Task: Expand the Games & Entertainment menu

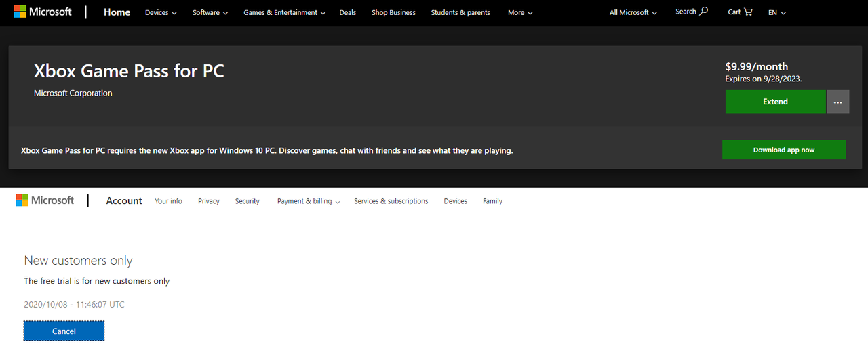Action: click(285, 12)
